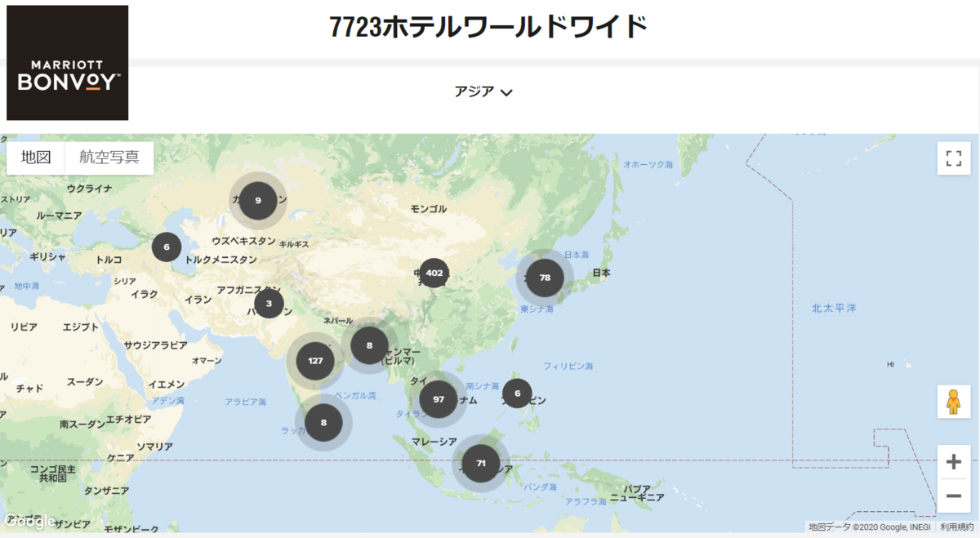Open the 127 hotel cluster in India
The height and width of the screenshot is (538, 980).
(315, 360)
